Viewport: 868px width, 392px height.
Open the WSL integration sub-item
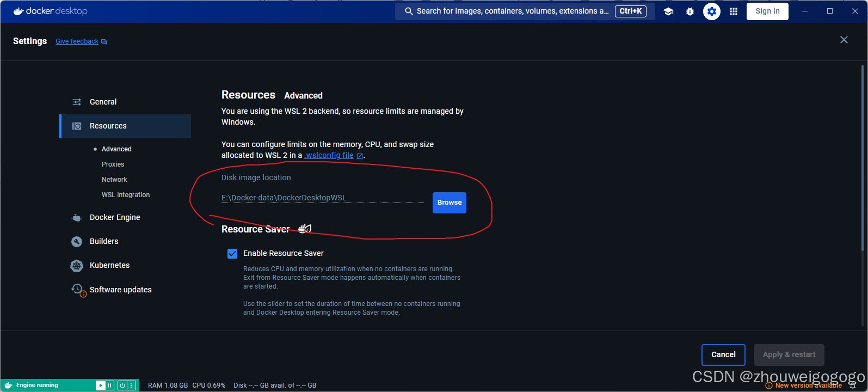[126, 195]
